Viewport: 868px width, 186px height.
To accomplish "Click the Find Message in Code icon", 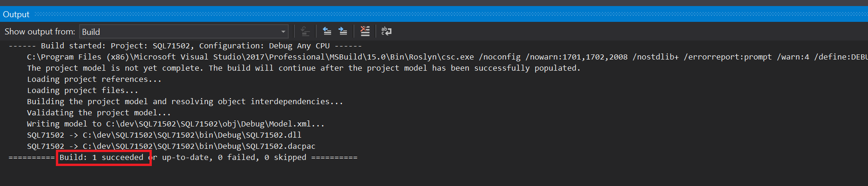I will pos(305,32).
